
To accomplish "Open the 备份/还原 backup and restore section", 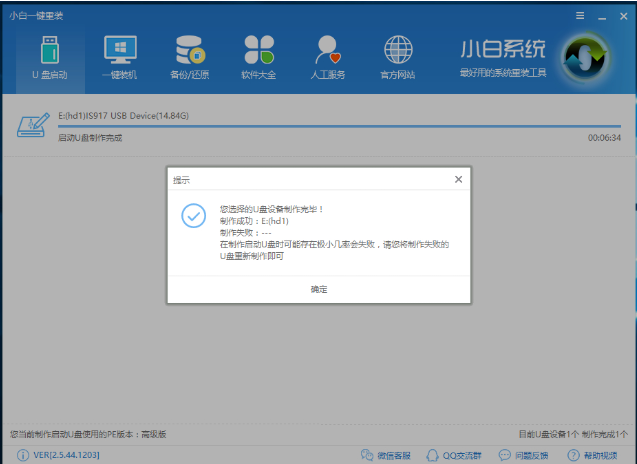I will coord(190,56).
